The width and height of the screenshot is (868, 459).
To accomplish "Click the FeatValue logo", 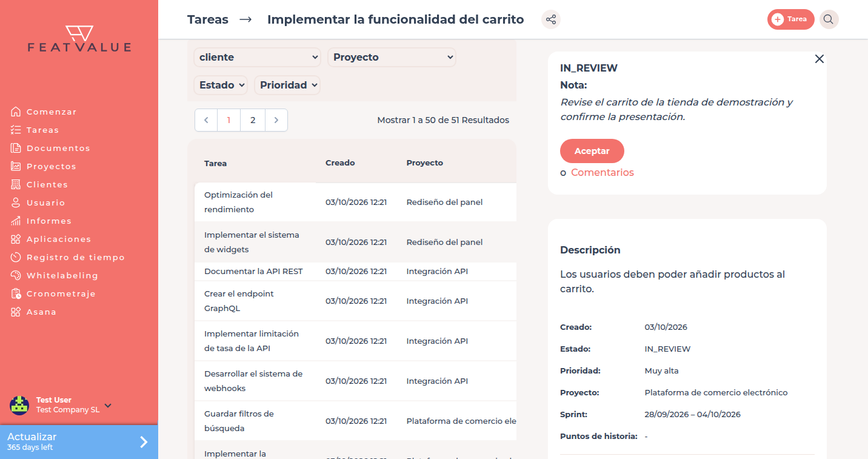I will tap(79, 39).
